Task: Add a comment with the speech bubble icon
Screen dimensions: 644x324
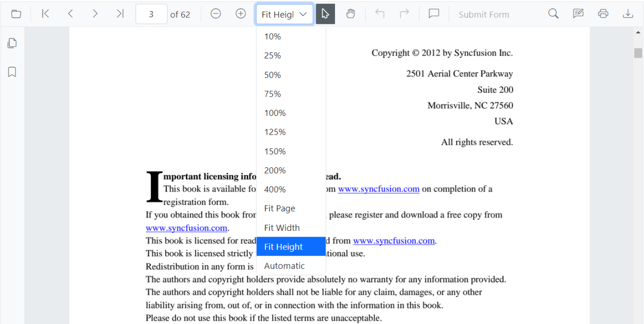Action: point(434,14)
